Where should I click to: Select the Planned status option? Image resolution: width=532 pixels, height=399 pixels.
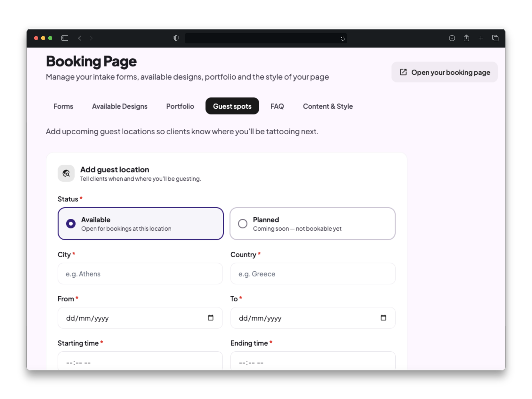coord(313,224)
